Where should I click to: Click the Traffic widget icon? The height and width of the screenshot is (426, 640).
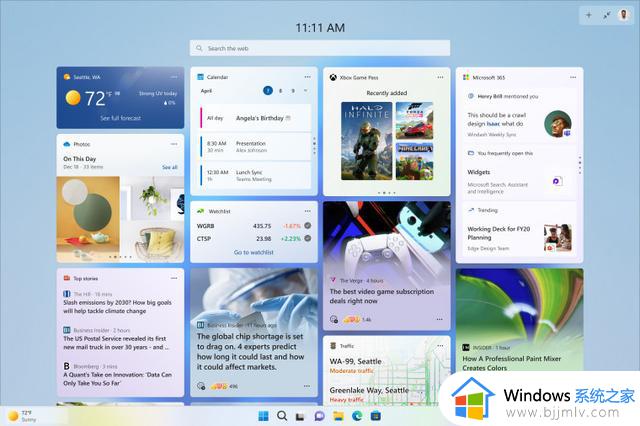pos(333,346)
